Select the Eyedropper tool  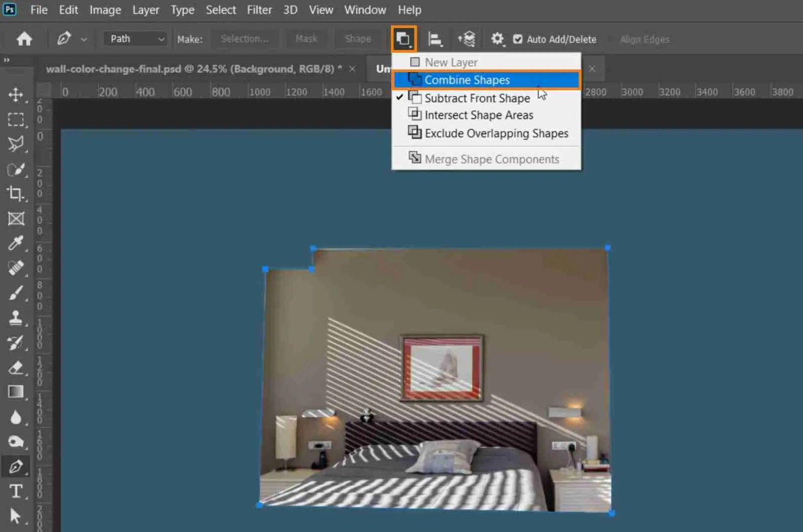click(x=17, y=244)
